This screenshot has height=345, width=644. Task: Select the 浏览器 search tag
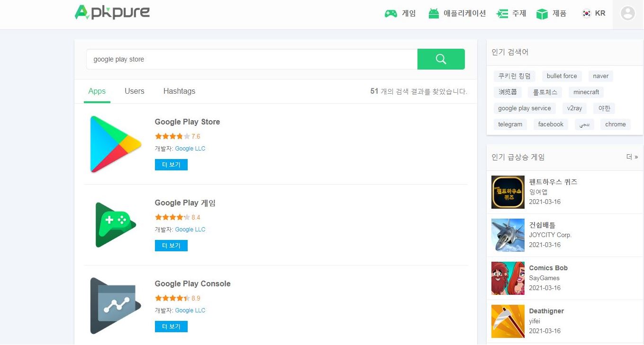click(508, 92)
